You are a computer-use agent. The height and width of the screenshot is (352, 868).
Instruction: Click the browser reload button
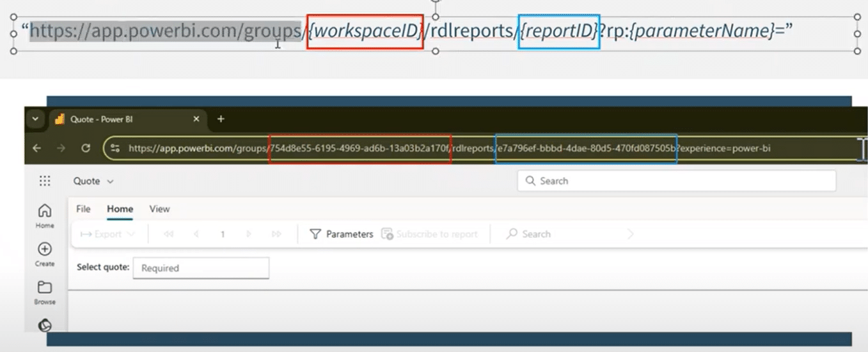coord(86,148)
